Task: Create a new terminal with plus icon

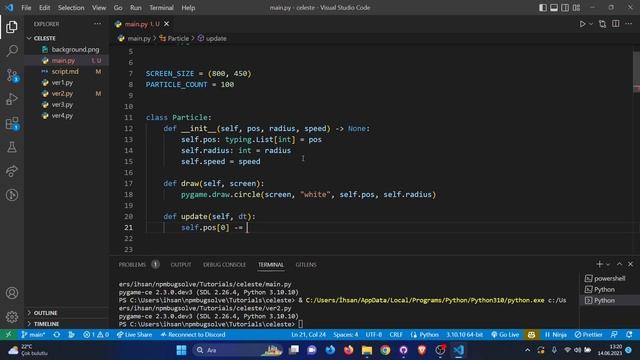Action: (x=599, y=264)
